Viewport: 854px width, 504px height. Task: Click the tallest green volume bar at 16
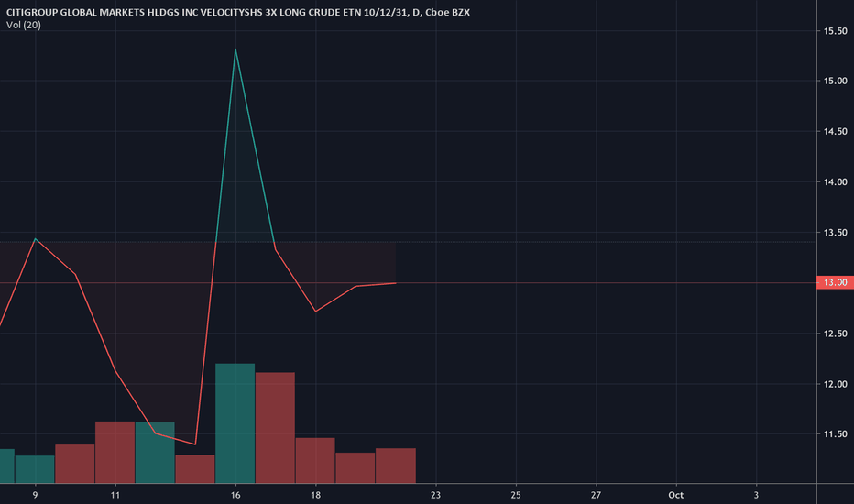click(235, 423)
